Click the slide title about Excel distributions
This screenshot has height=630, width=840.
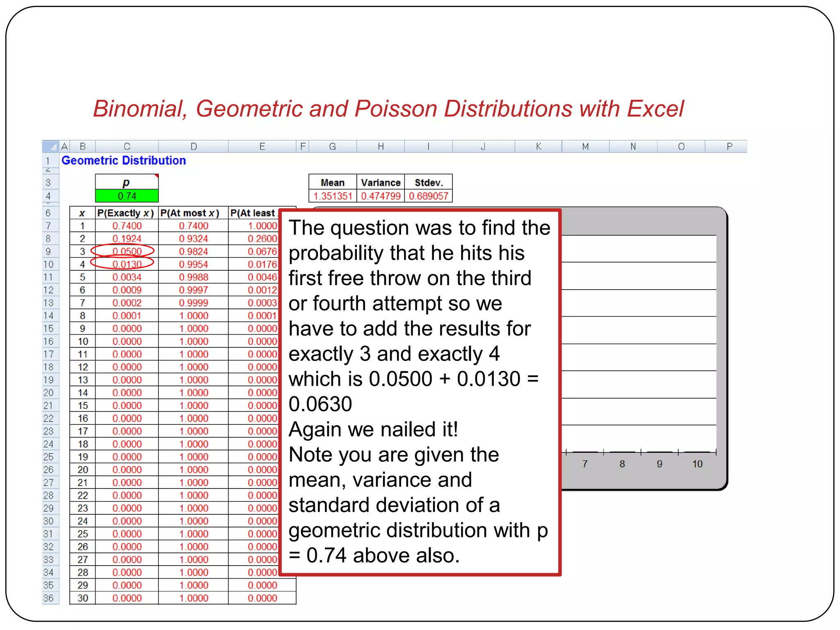pos(388,109)
